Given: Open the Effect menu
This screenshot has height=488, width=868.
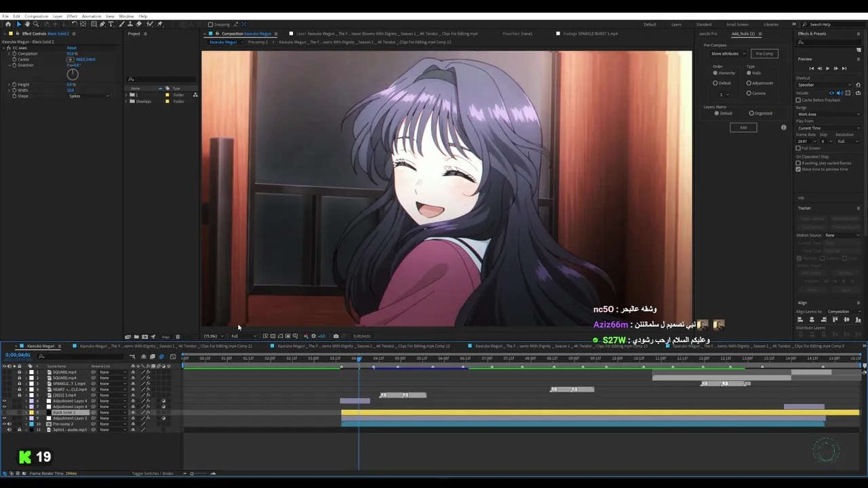Looking at the screenshot, I should coord(72,16).
